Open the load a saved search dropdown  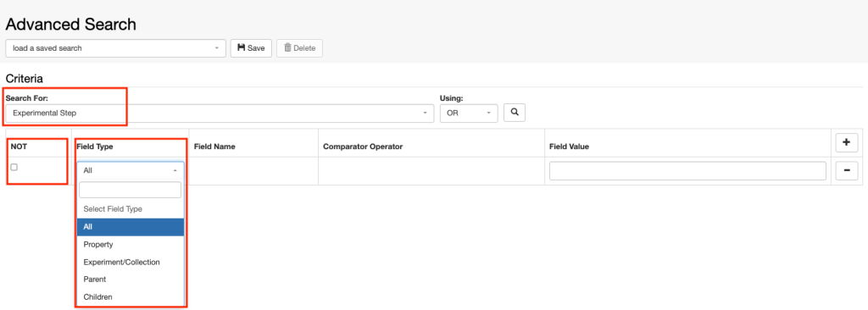(115, 48)
